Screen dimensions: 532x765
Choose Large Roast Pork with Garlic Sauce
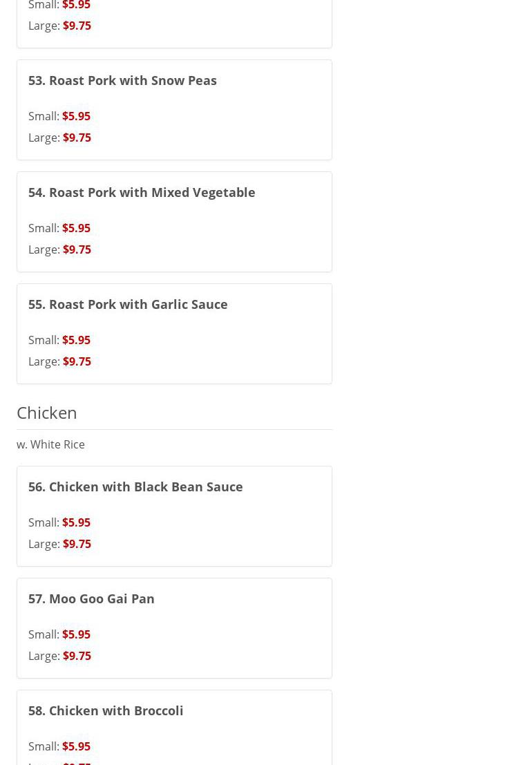pos(77,361)
